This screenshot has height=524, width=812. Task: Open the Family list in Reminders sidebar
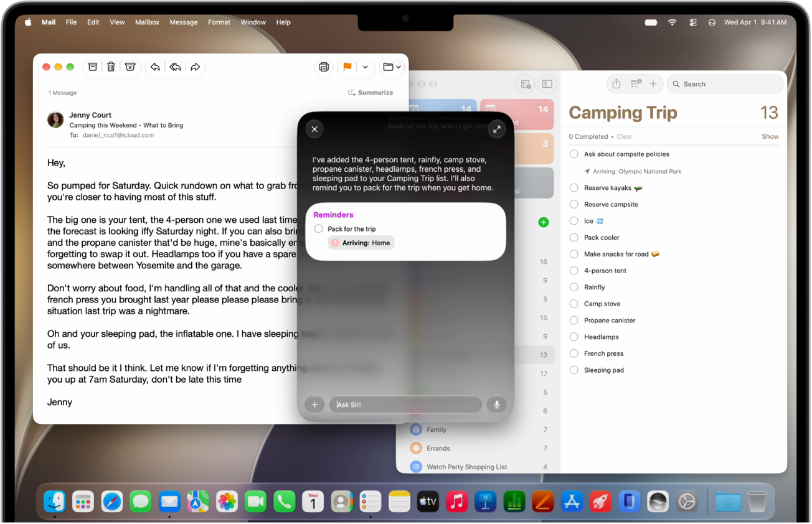(436, 429)
